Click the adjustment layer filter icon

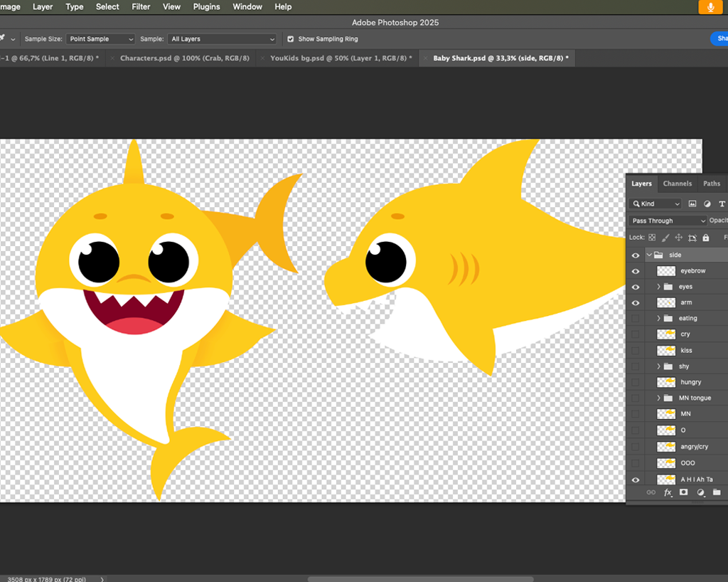[707, 203]
